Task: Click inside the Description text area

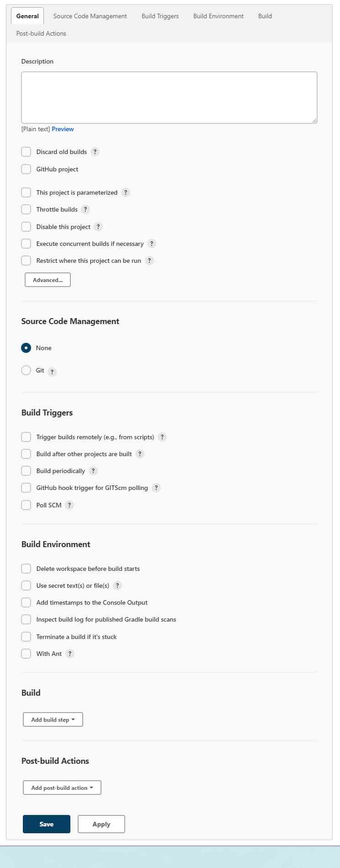Action: [169, 97]
